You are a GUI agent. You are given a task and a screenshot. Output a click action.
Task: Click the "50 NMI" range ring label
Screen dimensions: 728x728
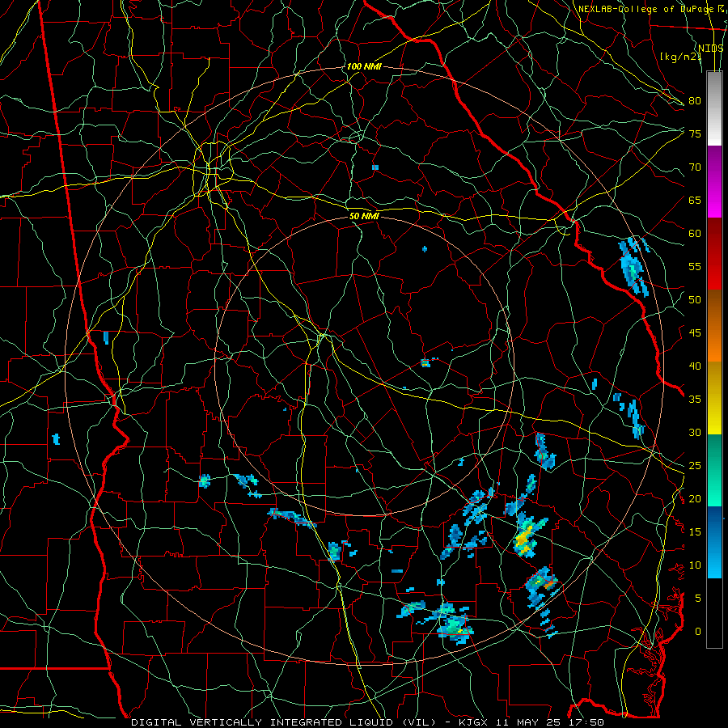point(365,216)
